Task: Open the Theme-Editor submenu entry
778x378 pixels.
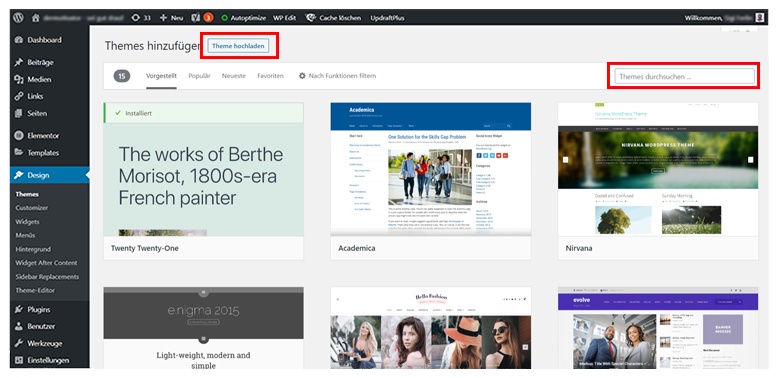Action: pos(35,290)
